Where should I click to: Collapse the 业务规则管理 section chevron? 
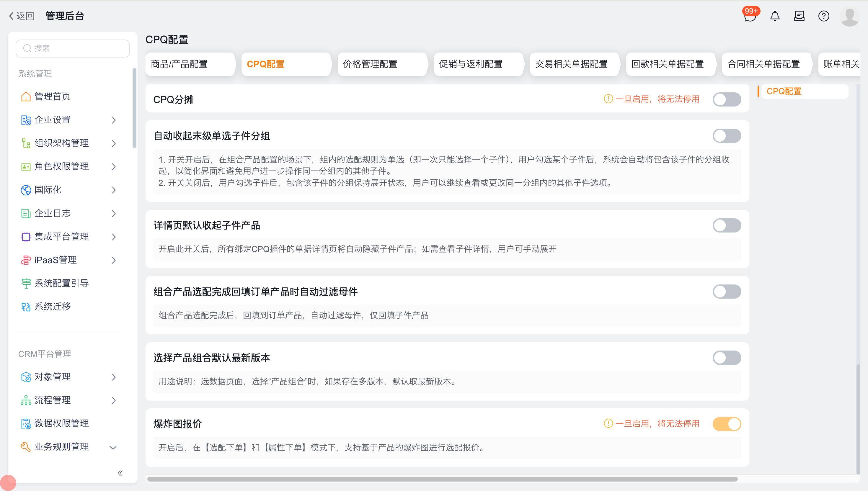[113, 448]
